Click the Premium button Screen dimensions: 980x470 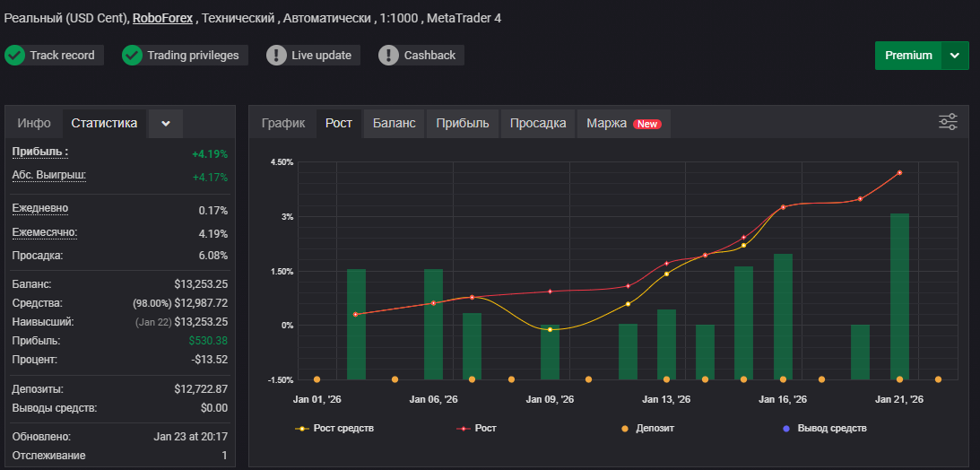click(x=908, y=56)
